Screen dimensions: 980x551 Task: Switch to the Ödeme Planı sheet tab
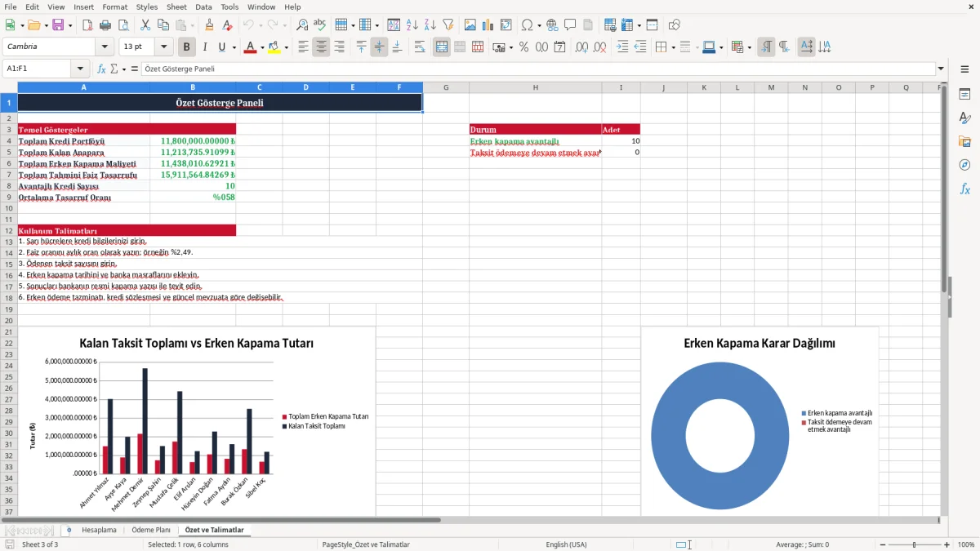[151, 530]
